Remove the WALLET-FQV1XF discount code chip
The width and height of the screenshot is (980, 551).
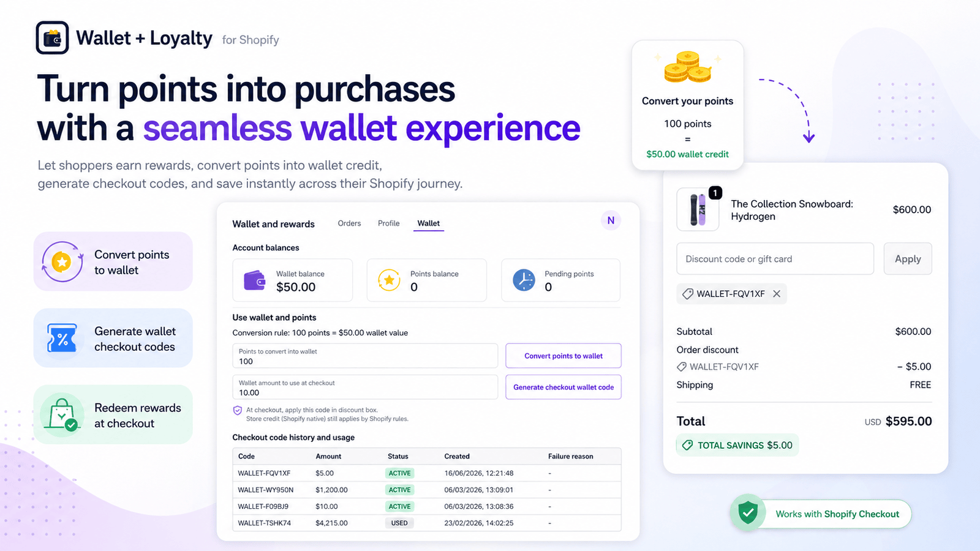[x=777, y=294]
